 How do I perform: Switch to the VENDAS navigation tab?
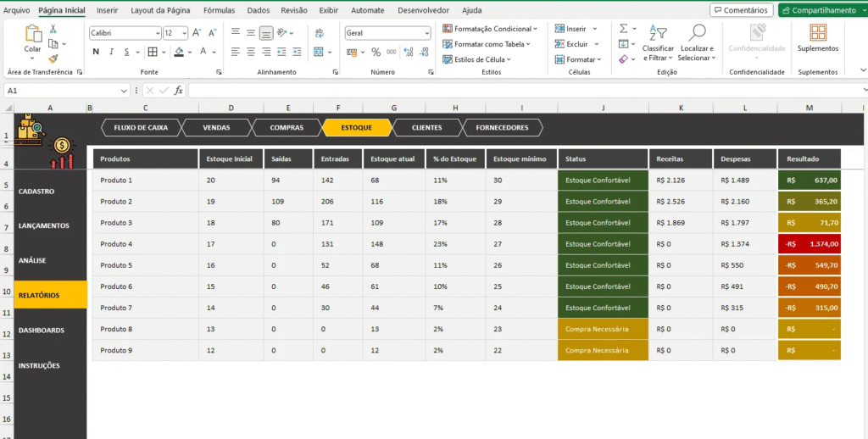216,128
